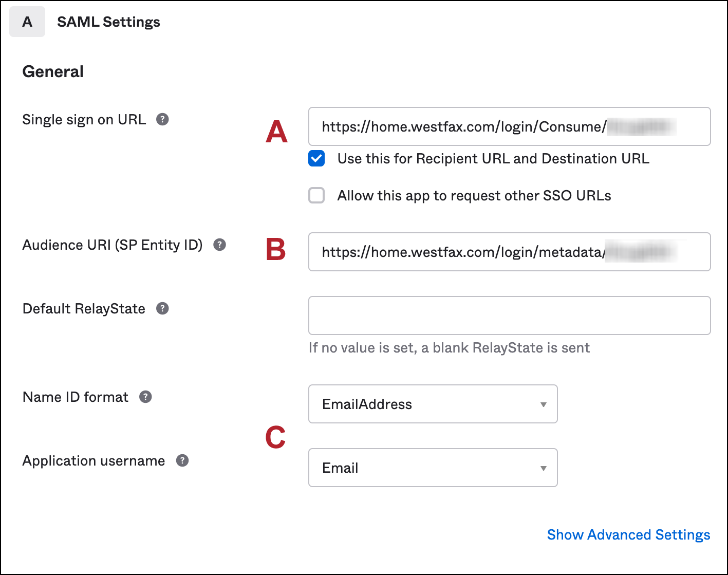Click the General section heading
Image resolution: width=728 pixels, height=575 pixels.
tap(53, 71)
